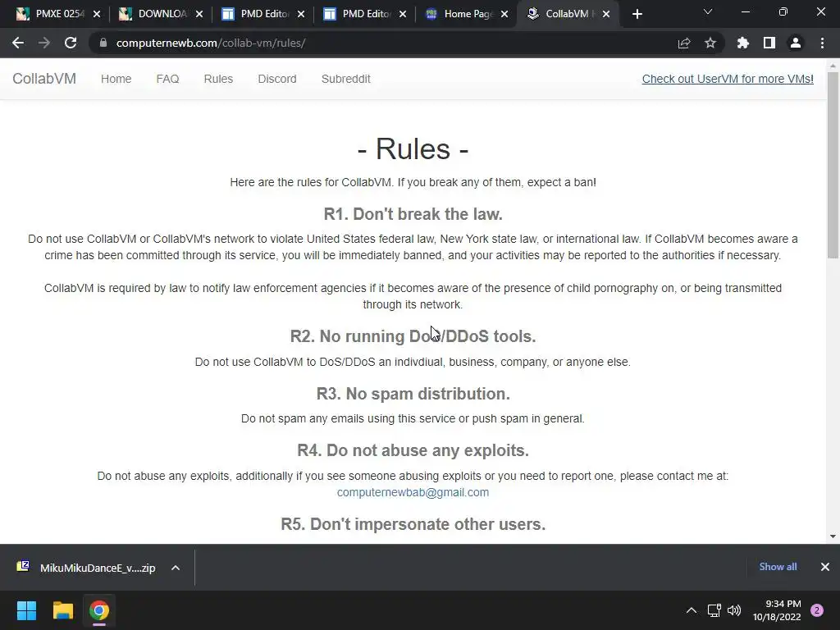Open the FAQ nav link

[x=167, y=79]
